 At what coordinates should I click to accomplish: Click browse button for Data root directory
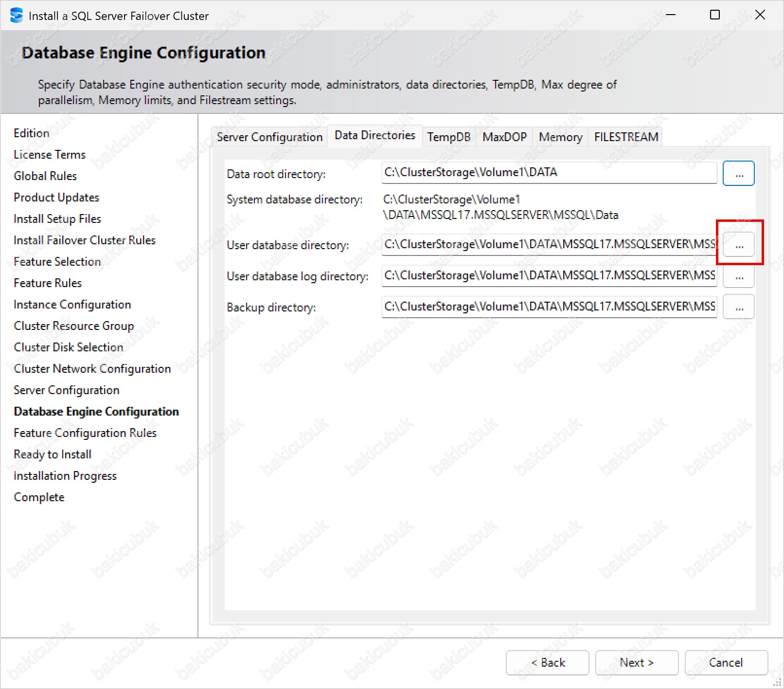pos(738,174)
